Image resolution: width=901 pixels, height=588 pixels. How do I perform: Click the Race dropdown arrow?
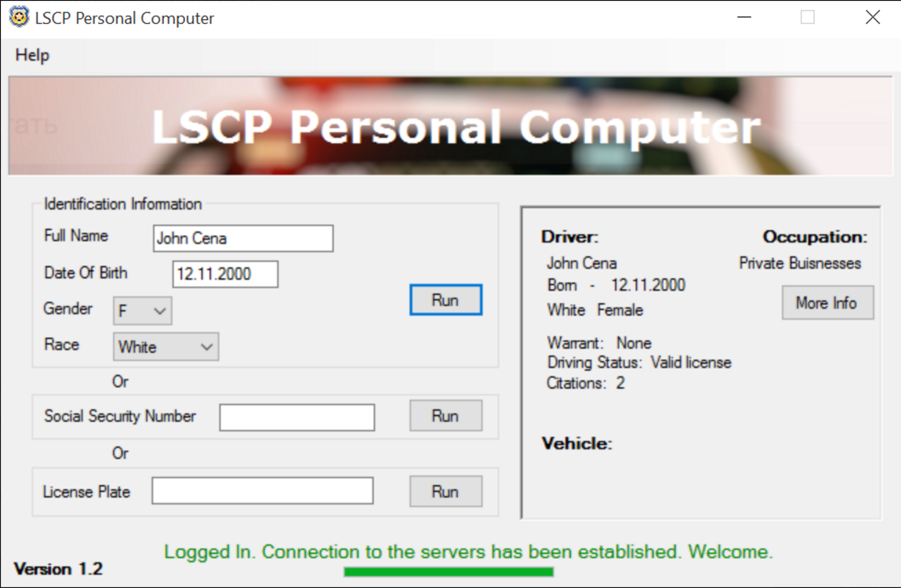pyautogui.click(x=207, y=347)
